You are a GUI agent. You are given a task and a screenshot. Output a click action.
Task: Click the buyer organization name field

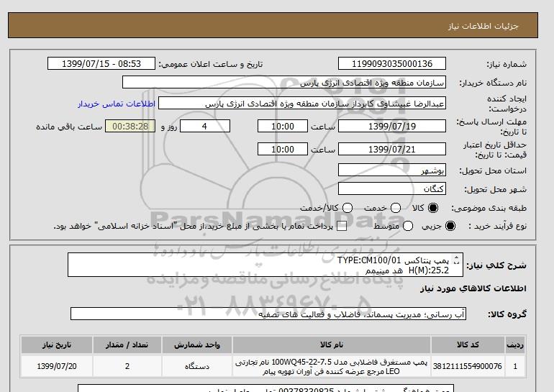click(x=284, y=82)
